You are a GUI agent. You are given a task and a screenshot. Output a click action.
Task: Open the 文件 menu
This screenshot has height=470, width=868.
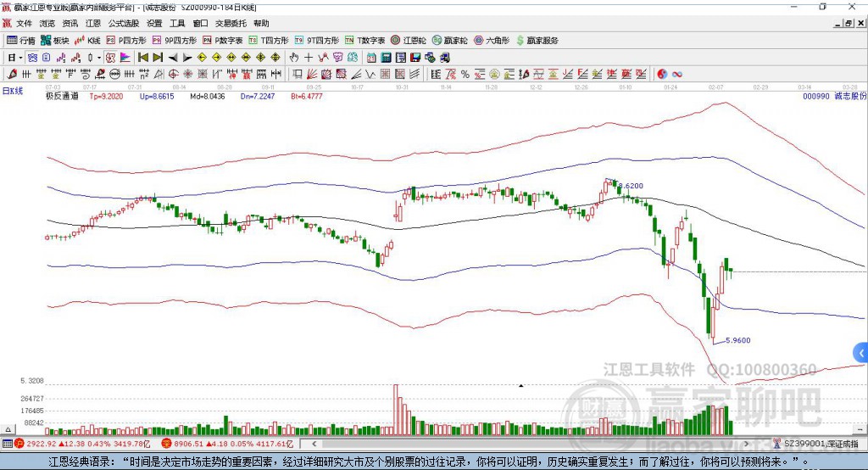coord(25,23)
